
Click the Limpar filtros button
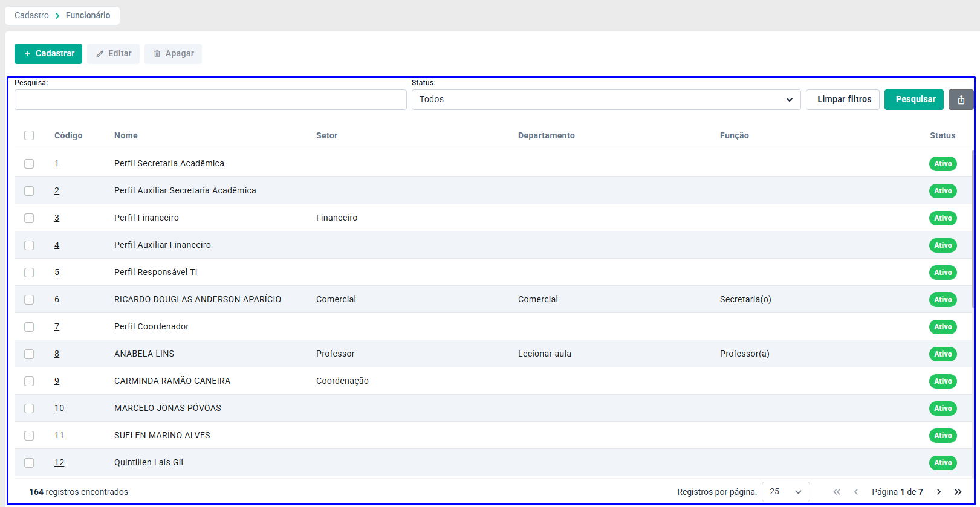843,100
